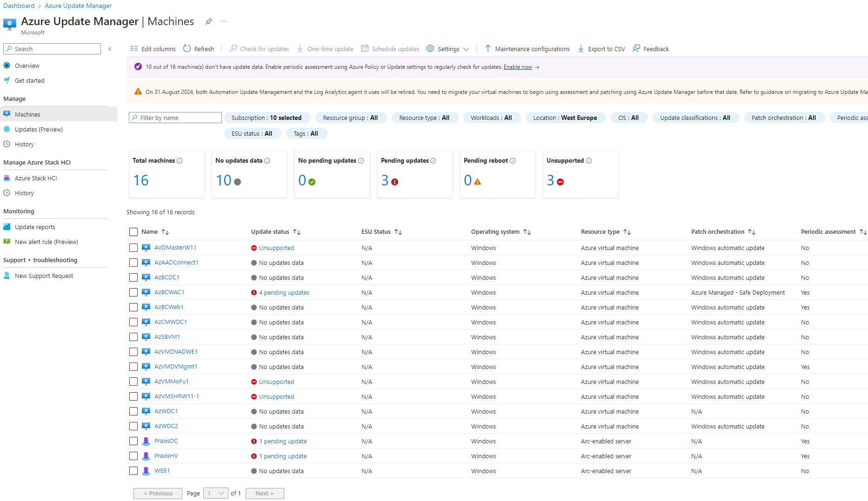
Task: Pin the Azure Update Manager page
Action: pyautogui.click(x=209, y=21)
